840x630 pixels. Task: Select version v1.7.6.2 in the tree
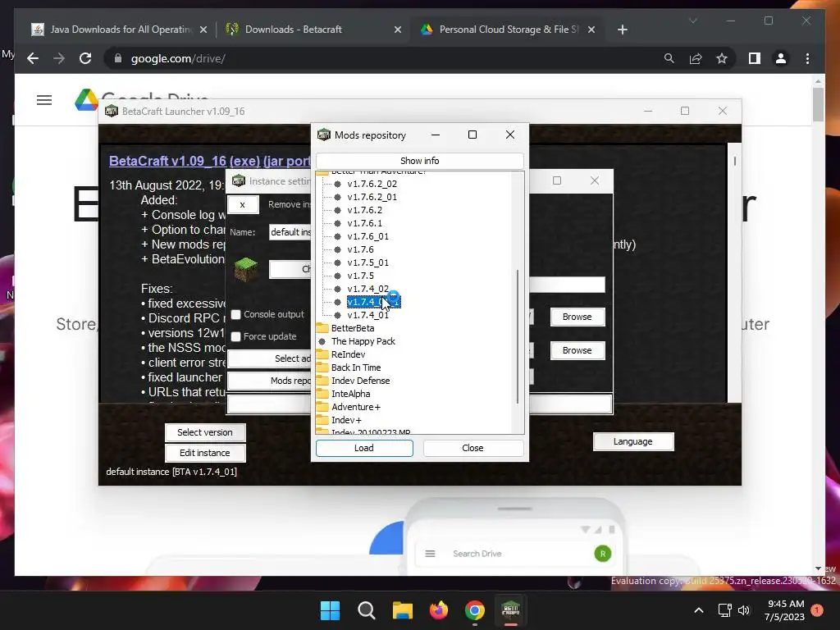(x=364, y=210)
